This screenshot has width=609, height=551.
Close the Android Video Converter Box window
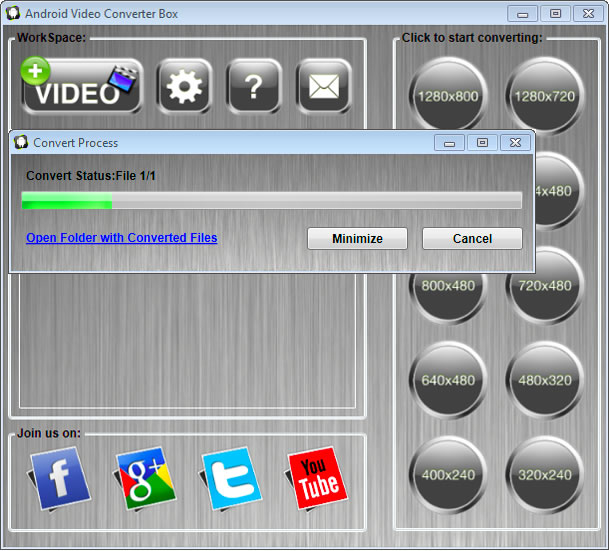click(588, 14)
